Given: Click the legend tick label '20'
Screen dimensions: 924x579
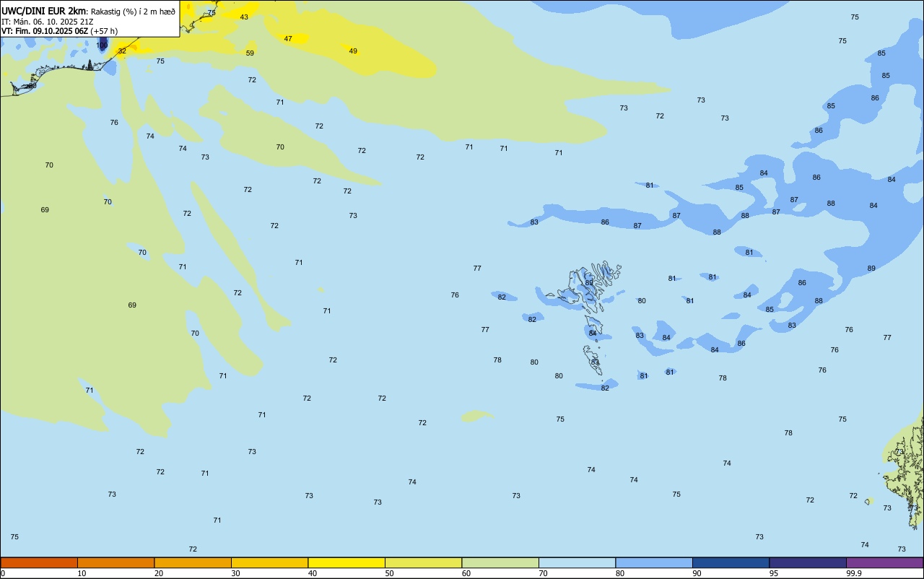Looking at the screenshot, I should 159,573.
